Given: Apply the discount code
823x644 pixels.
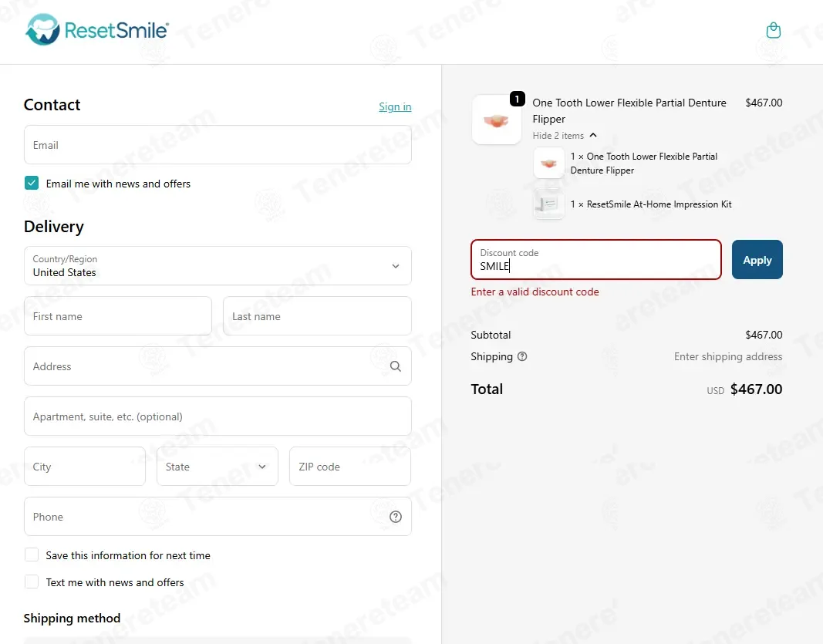Looking at the screenshot, I should click(757, 260).
